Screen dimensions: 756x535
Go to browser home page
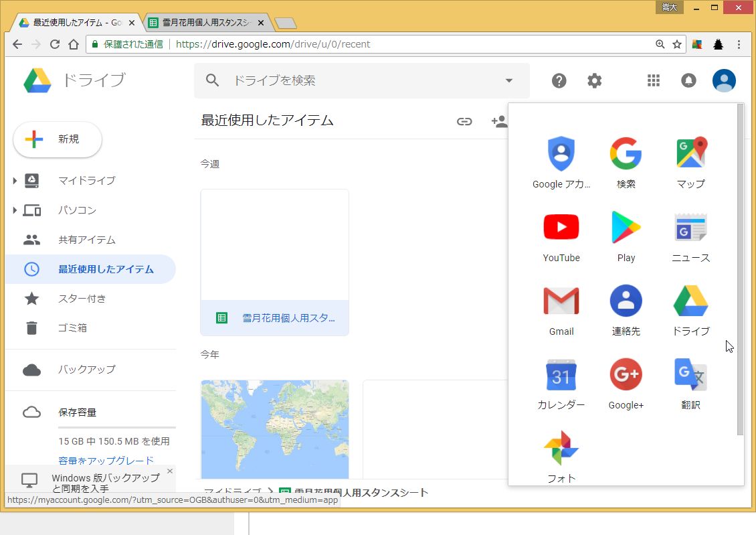pyautogui.click(x=74, y=44)
